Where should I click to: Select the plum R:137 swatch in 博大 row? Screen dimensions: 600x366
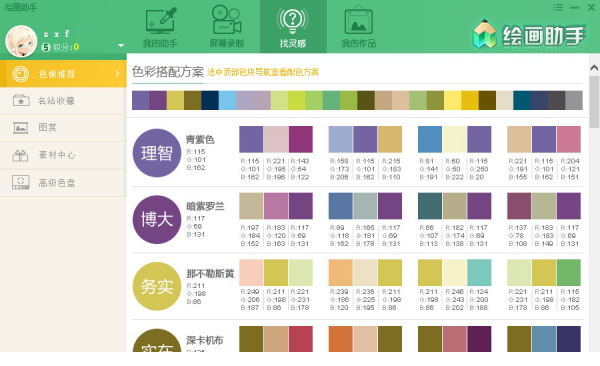coord(519,206)
